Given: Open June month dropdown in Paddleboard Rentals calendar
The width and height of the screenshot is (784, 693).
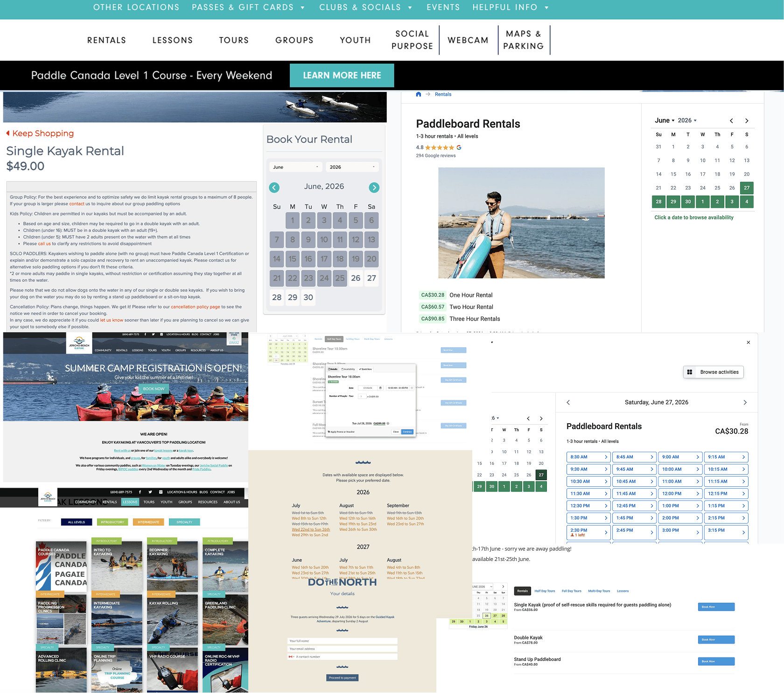Looking at the screenshot, I should pyautogui.click(x=665, y=120).
